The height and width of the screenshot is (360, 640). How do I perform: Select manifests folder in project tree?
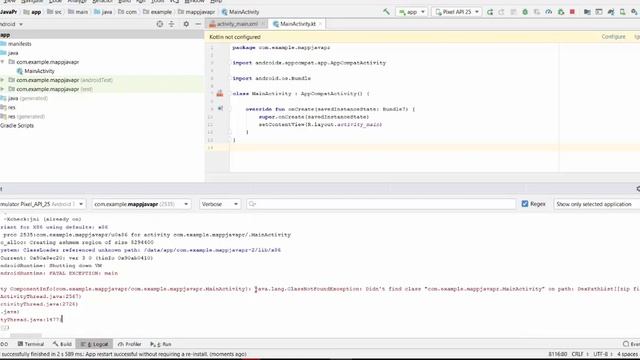tap(16, 44)
